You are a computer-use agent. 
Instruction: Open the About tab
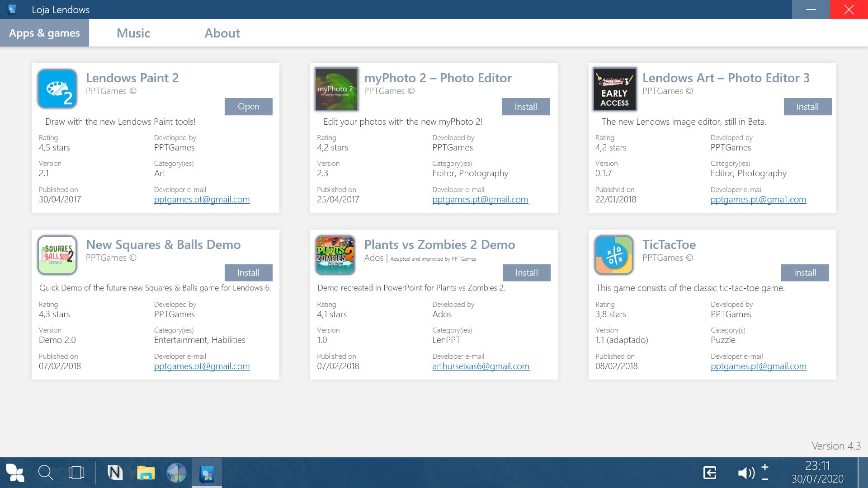coord(222,33)
